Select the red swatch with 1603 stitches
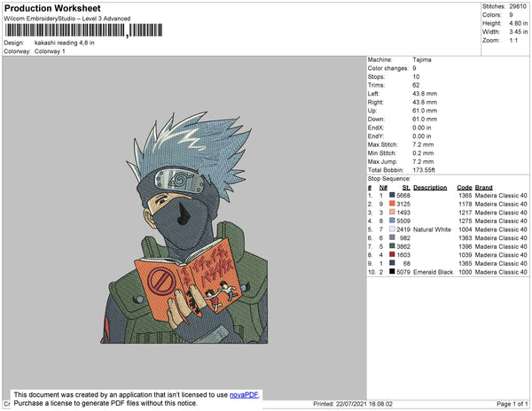 [392, 254]
